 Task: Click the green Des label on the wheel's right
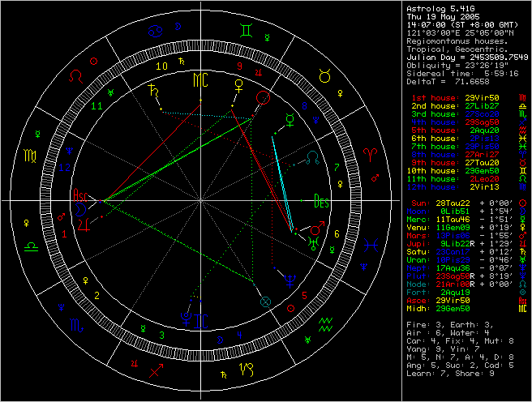(x=321, y=201)
